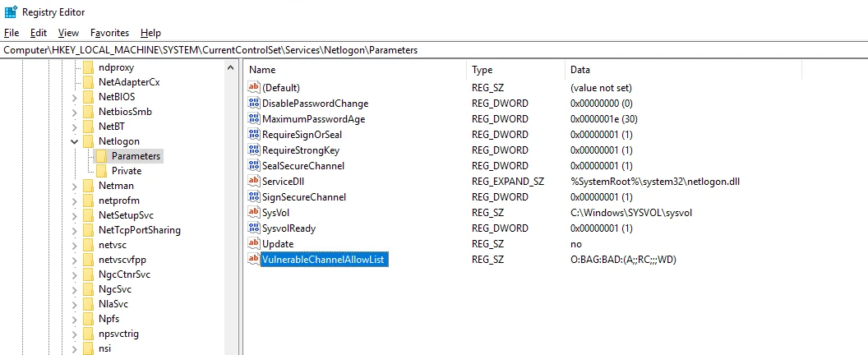Open the Edit menu

tap(39, 33)
